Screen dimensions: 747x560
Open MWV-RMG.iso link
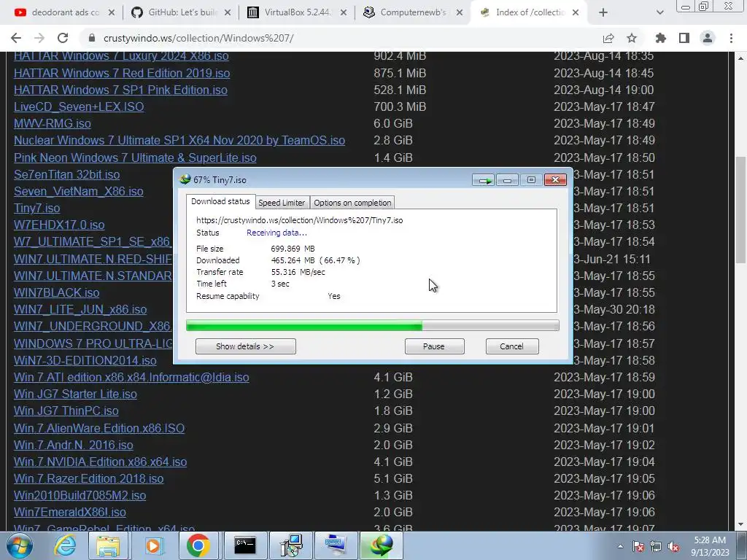coord(53,123)
